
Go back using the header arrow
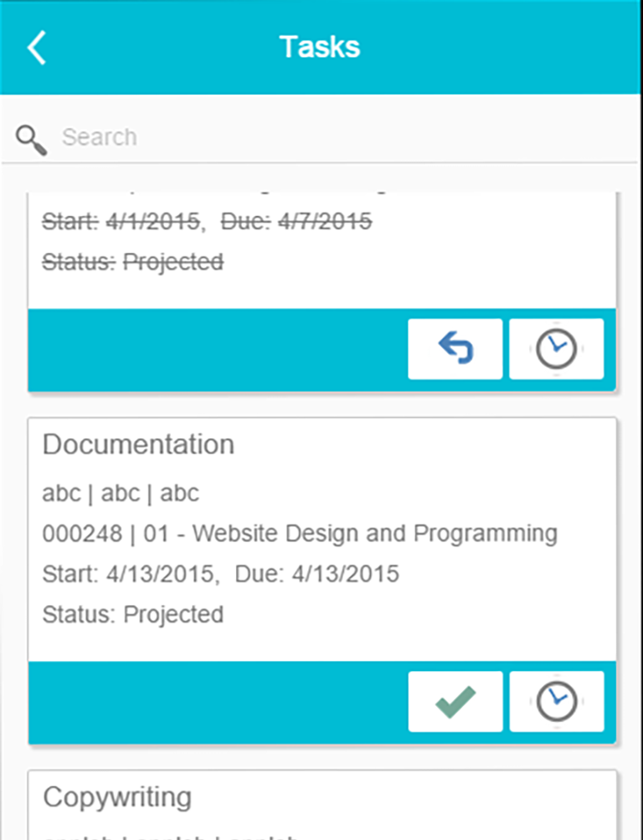coord(37,48)
